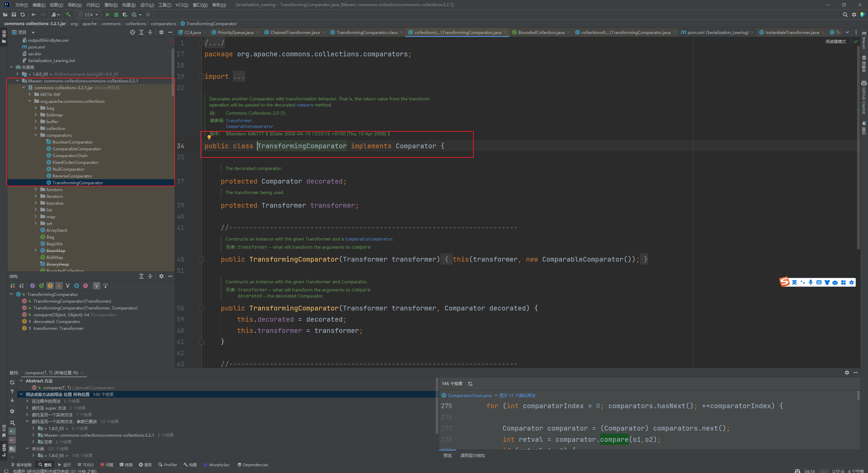868x473 pixels.
Task: Expand the 在注释中的用法 results group
Action: (27, 401)
